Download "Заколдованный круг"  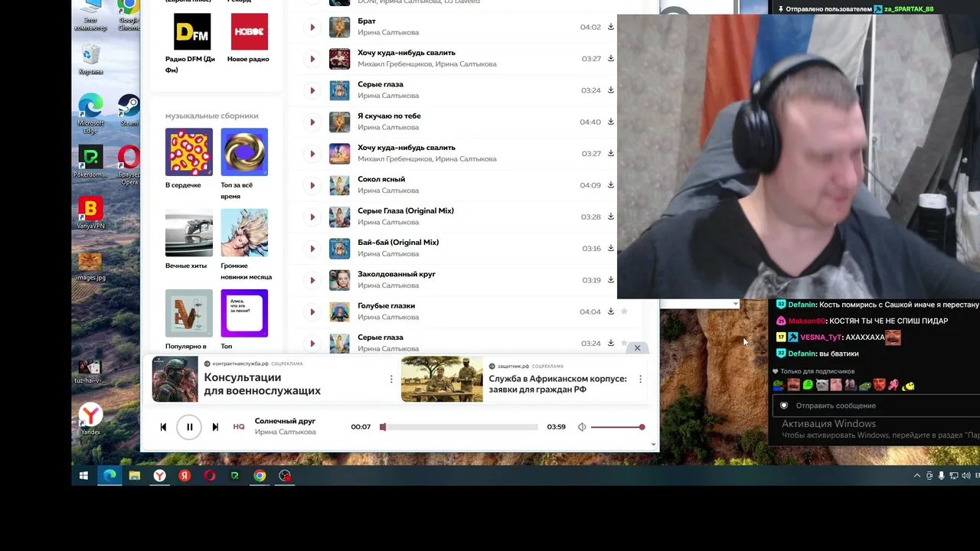[611, 279]
